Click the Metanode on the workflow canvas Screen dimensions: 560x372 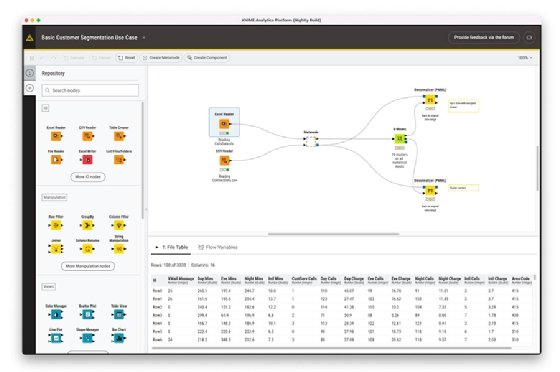click(x=311, y=141)
